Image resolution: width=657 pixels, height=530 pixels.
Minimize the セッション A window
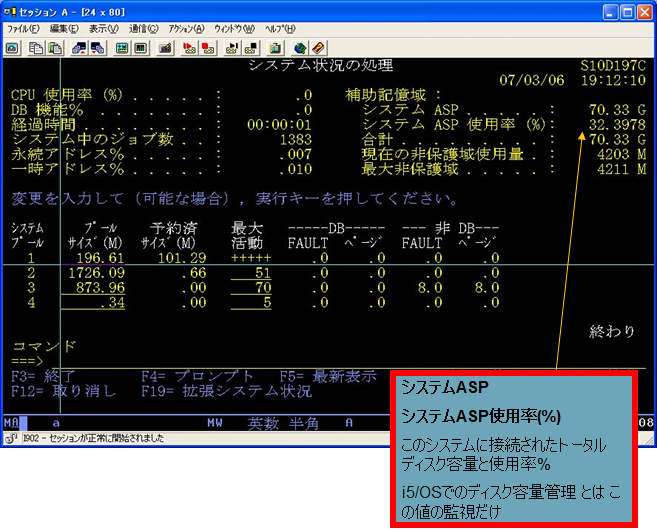(x=610, y=12)
